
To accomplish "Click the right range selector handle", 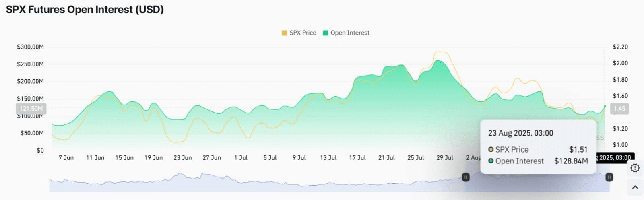I will pyautogui.click(x=609, y=177).
